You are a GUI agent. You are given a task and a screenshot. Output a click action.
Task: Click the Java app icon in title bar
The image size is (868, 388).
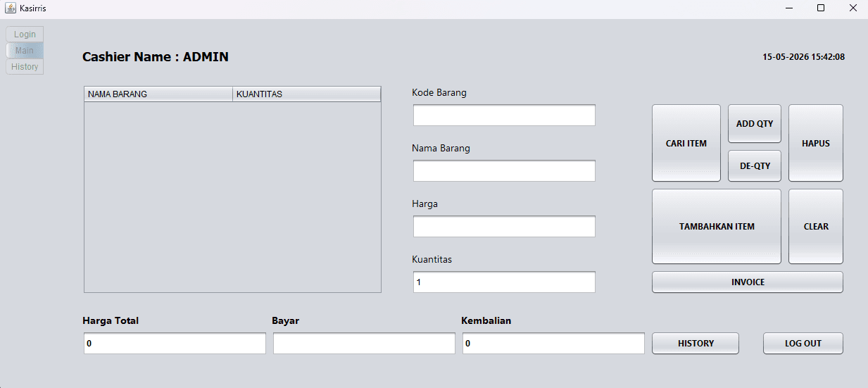click(11, 8)
